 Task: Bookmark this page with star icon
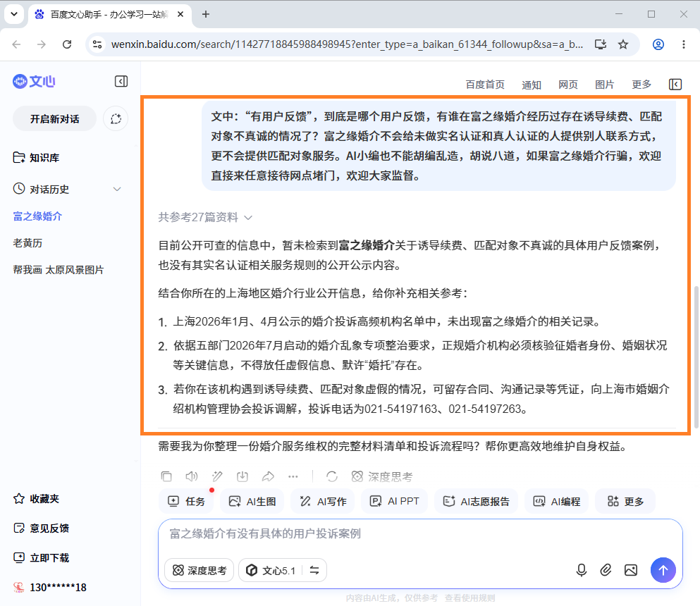[x=623, y=44]
